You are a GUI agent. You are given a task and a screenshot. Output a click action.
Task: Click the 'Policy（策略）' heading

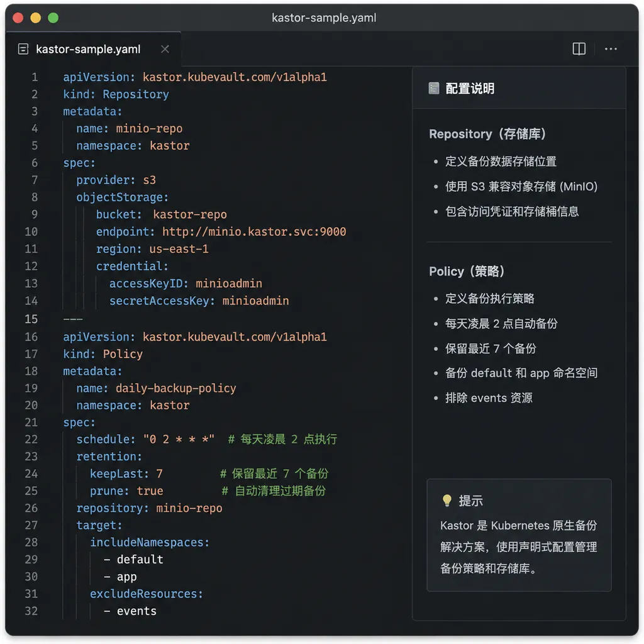tap(467, 271)
